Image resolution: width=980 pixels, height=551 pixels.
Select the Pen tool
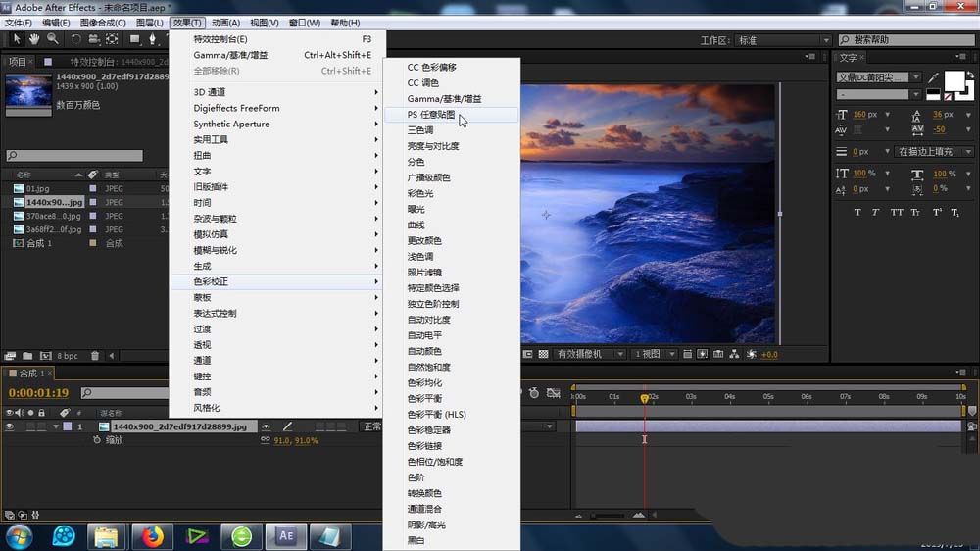pyautogui.click(x=152, y=39)
